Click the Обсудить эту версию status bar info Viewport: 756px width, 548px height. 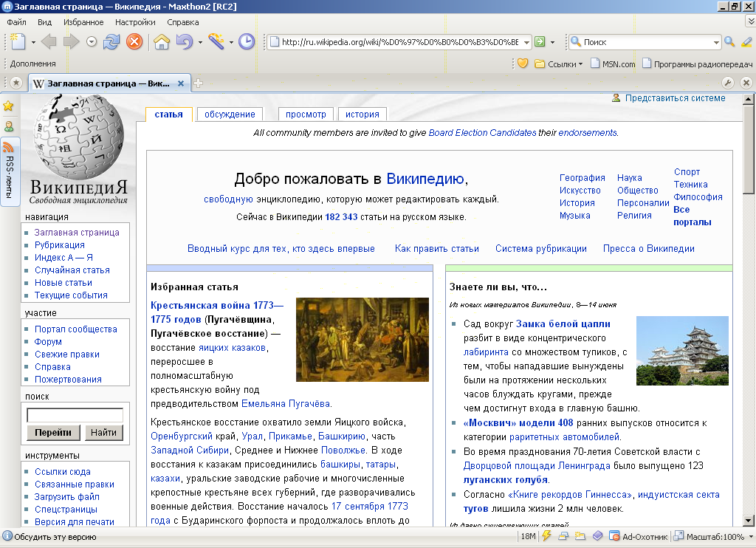click(x=49, y=536)
